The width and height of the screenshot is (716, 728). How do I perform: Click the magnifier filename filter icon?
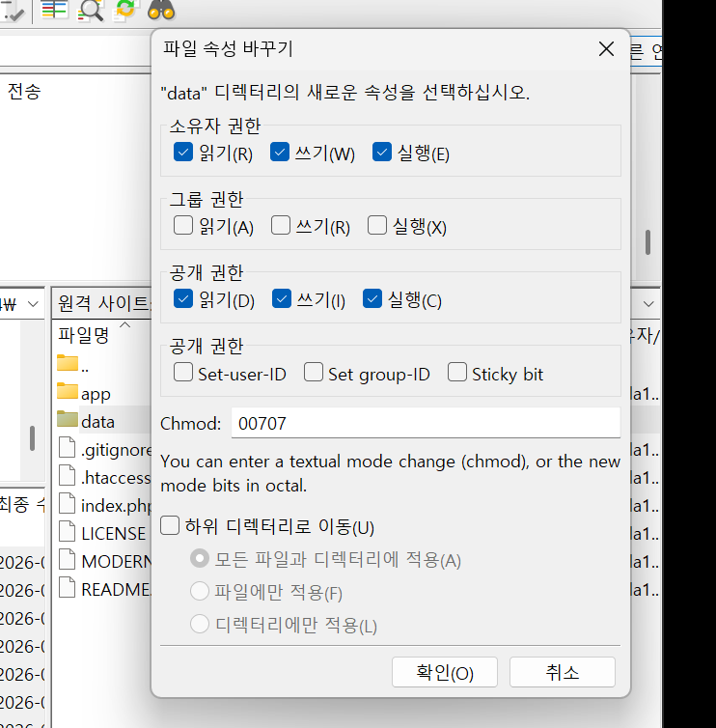tap(90, 10)
